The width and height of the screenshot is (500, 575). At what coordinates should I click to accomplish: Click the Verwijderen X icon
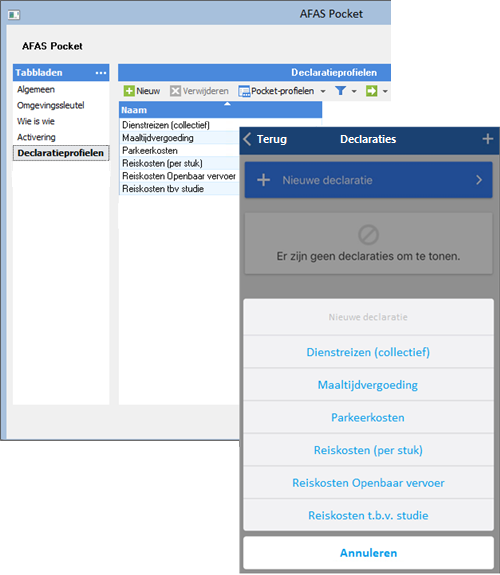point(175,91)
